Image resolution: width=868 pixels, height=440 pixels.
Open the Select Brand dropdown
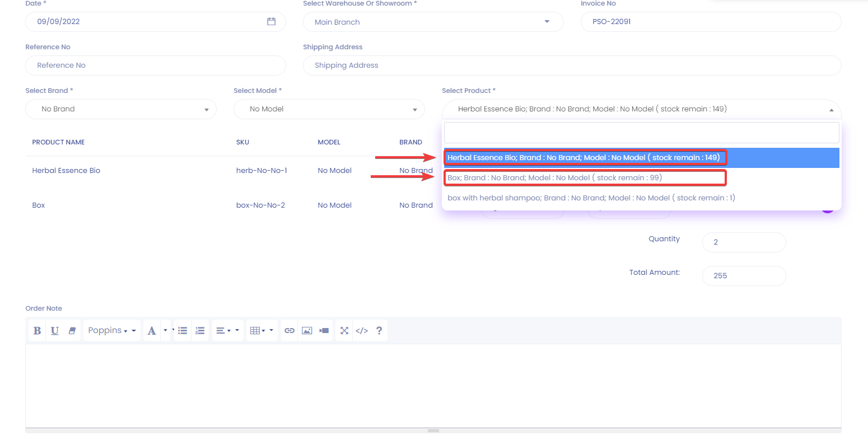pos(121,109)
